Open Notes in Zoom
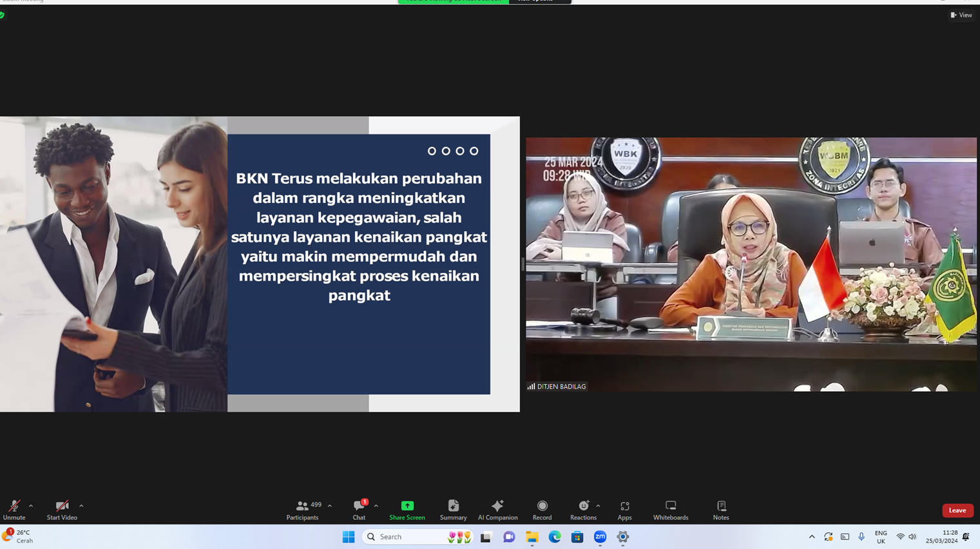 coord(721,510)
